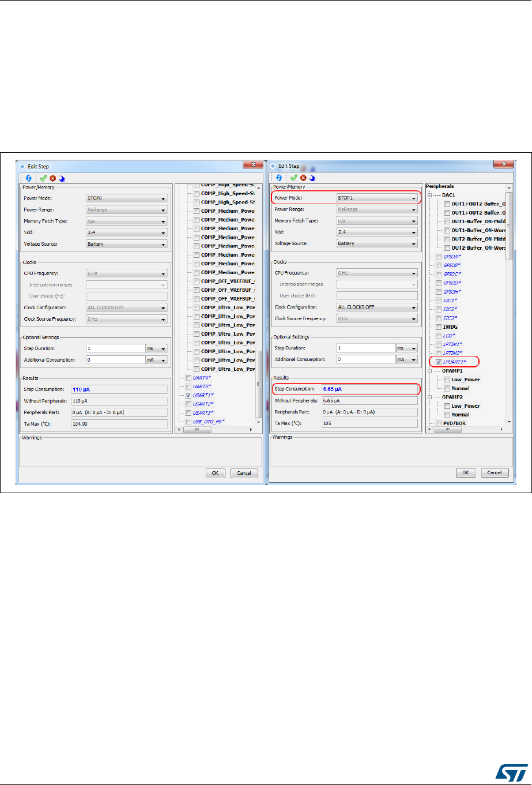
Task: Enable GPIOH checkbox in right window
Action: [439, 292]
